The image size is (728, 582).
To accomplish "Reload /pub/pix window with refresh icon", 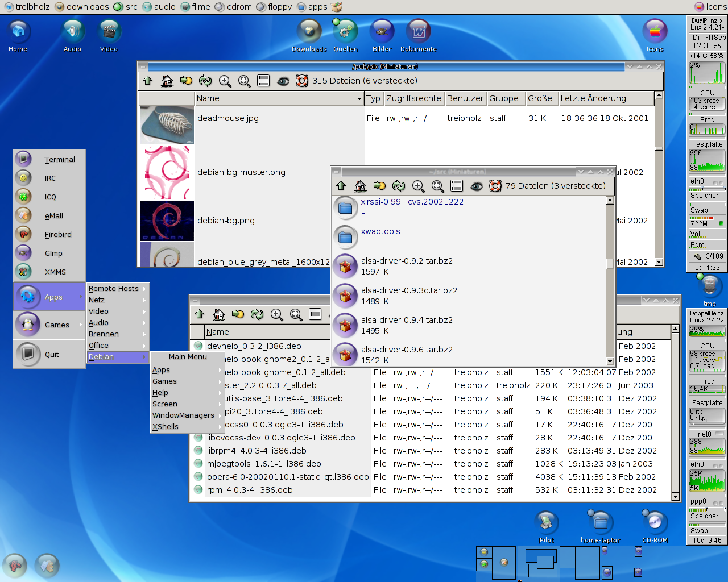I will [x=205, y=81].
